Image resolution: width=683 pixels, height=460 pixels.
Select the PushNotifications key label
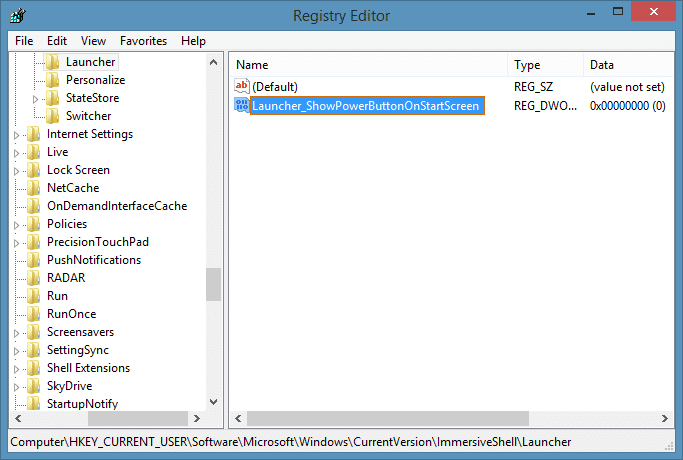click(x=94, y=260)
